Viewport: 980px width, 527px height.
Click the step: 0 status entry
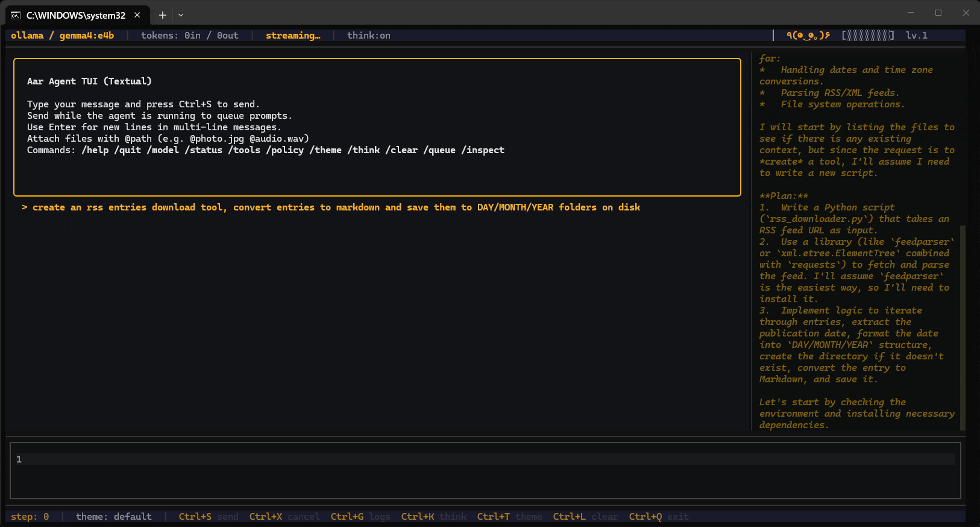click(x=30, y=517)
